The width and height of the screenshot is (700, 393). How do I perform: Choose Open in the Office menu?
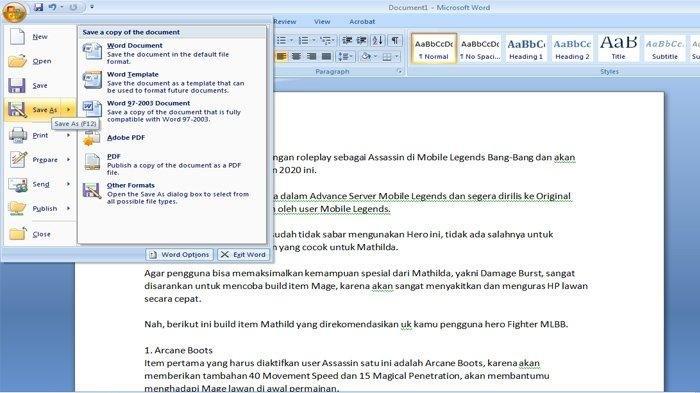pos(40,61)
